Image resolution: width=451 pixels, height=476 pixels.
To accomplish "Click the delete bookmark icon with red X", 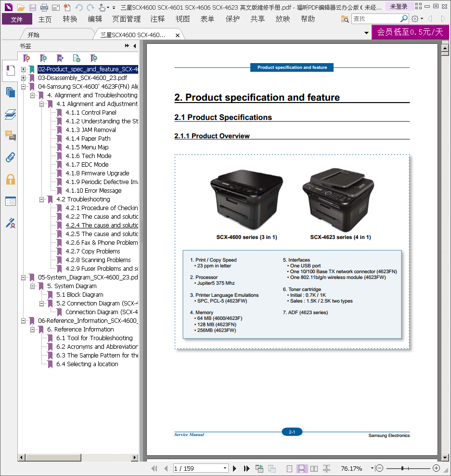I will [x=26, y=58].
